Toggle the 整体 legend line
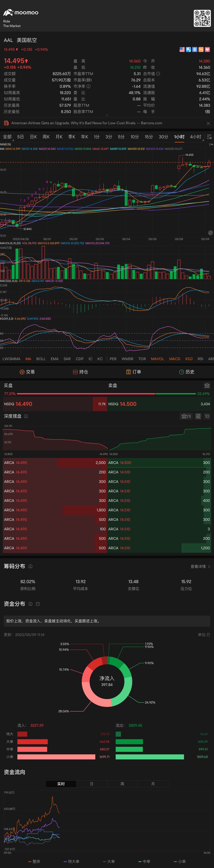 [x=34, y=861]
